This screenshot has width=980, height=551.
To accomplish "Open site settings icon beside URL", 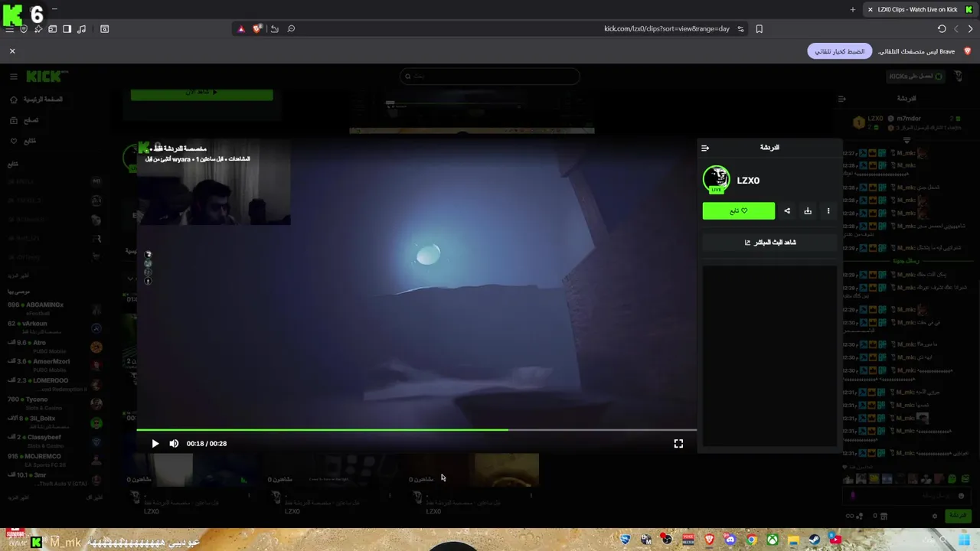I will (740, 29).
